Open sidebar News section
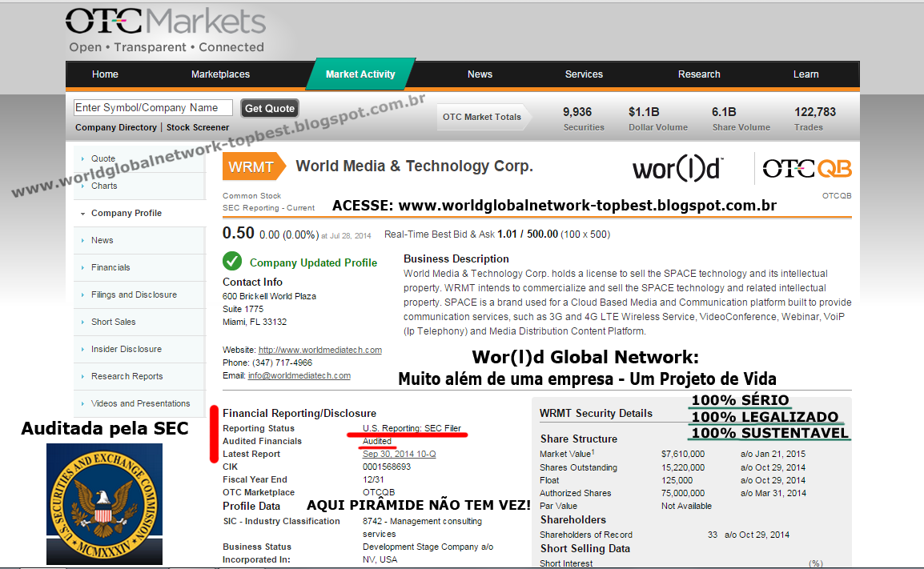The image size is (924, 569). point(102,240)
